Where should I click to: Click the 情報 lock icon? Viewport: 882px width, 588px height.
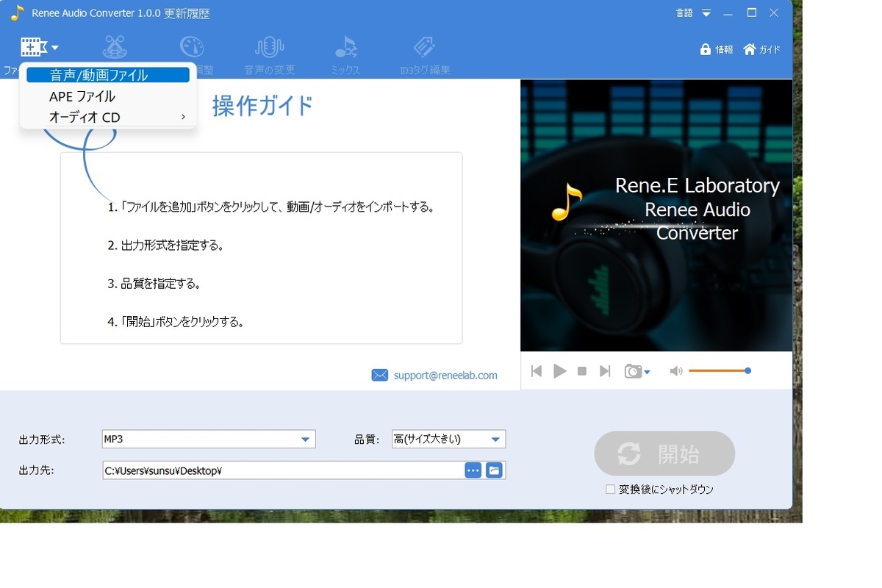coord(706,49)
